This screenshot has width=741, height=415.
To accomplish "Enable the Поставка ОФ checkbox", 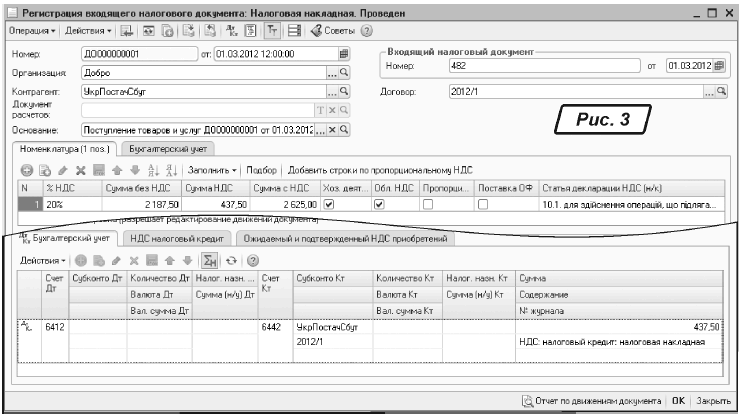I will pyautogui.click(x=483, y=203).
